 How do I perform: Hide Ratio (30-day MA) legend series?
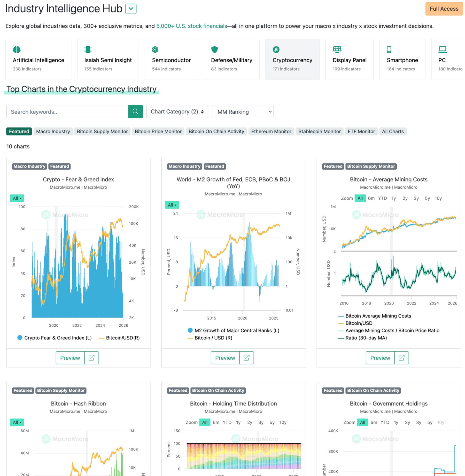point(366,338)
